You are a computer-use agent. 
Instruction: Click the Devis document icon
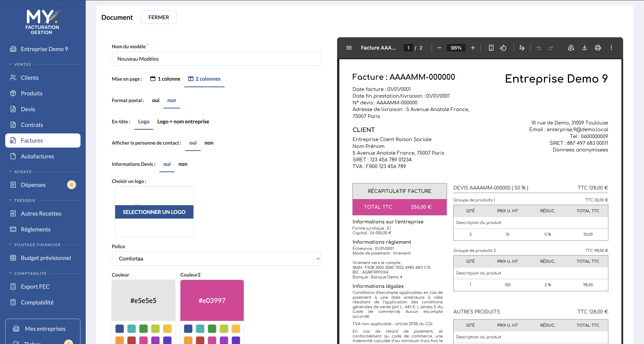point(13,109)
